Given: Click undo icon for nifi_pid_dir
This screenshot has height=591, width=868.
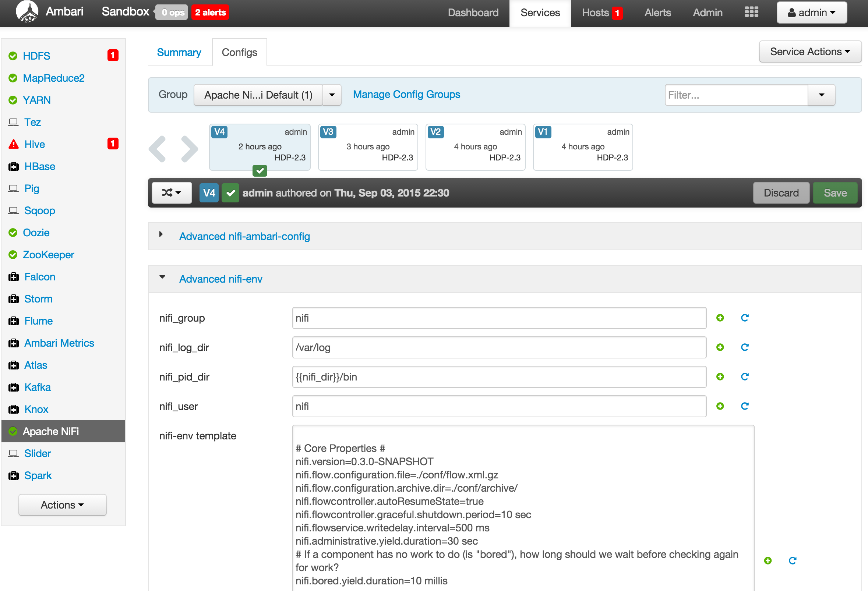Looking at the screenshot, I should click(744, 376).
